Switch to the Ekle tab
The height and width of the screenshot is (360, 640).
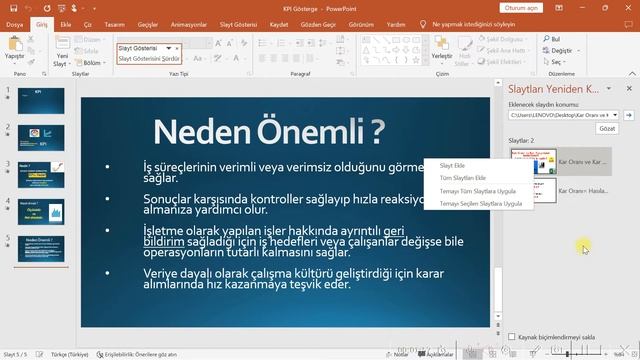[x=66, y=24]
